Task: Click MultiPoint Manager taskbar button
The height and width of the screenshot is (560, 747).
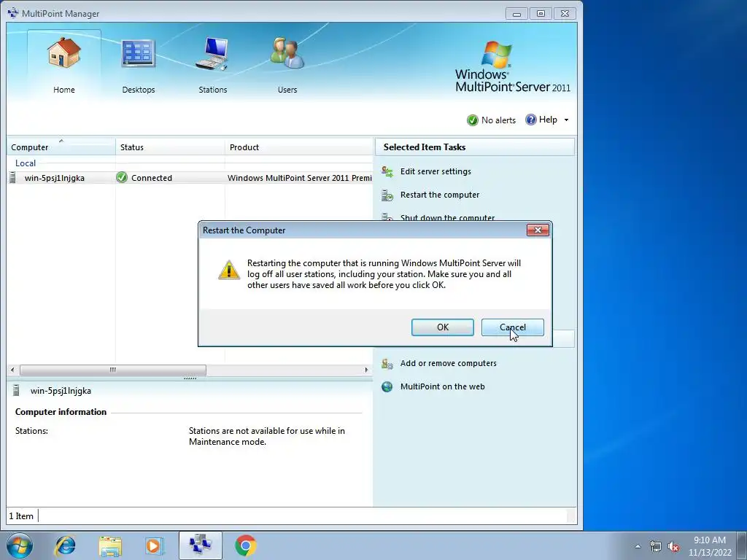Action: (200, 545)
